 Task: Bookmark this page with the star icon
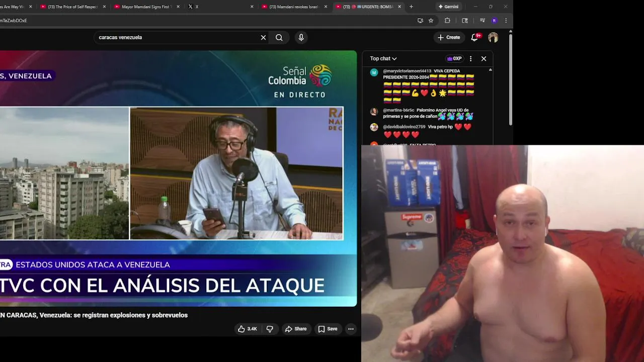[431, 21]
